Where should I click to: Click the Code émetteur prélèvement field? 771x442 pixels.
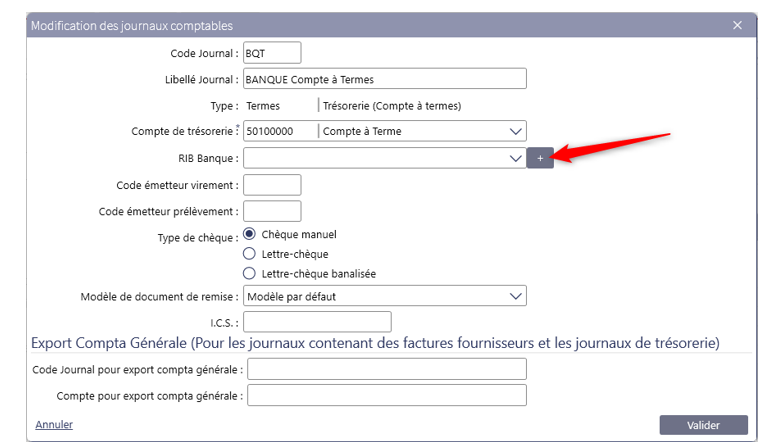[272, 211]
